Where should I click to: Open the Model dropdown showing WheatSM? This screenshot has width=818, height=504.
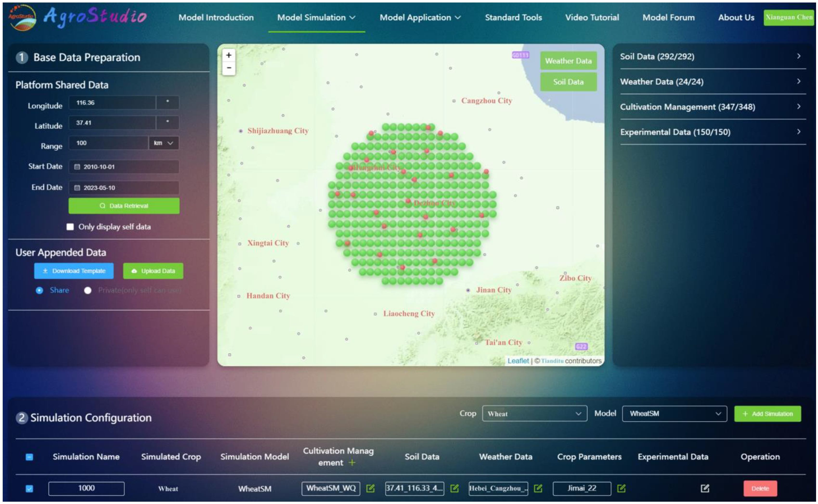674,414
